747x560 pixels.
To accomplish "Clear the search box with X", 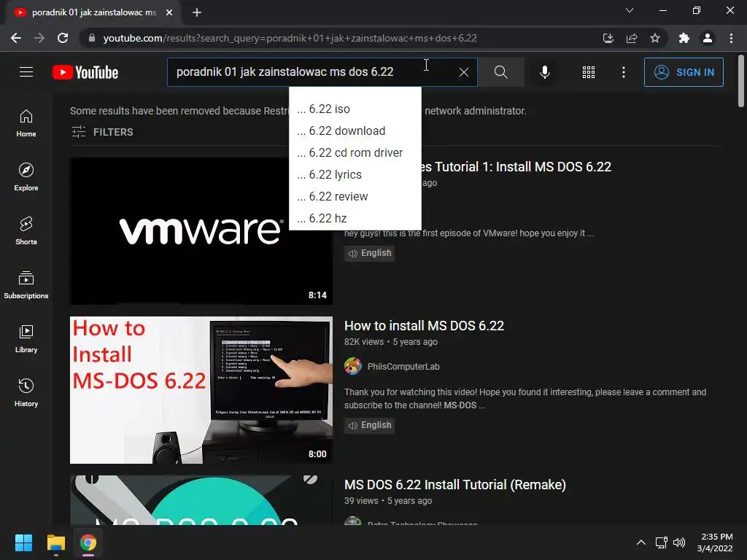I will click(x=463, y=72).
